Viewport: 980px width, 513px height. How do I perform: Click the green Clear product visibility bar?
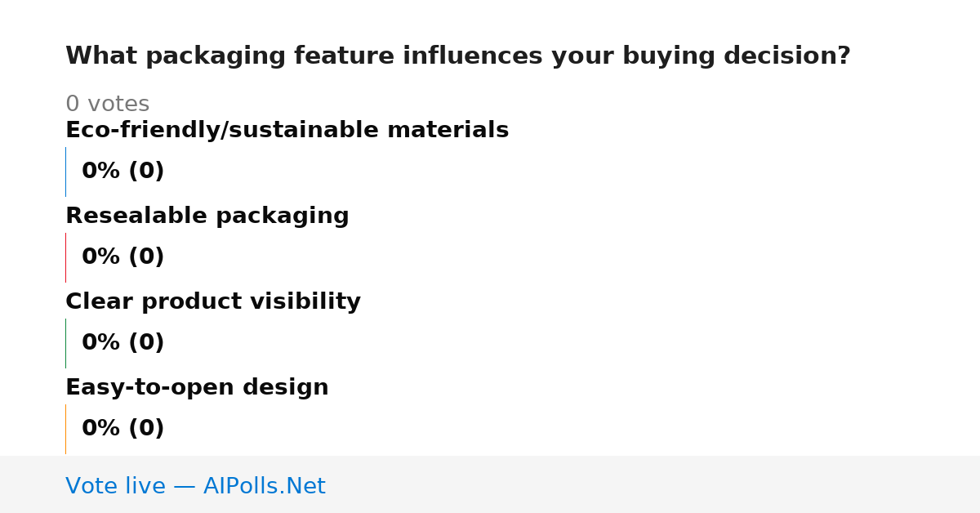(65, 343)
